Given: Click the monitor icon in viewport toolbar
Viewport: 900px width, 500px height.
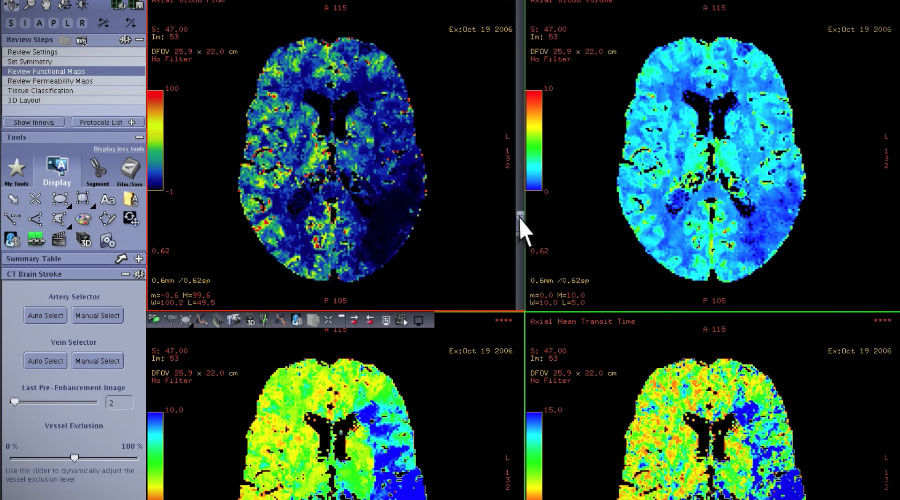Looking at the screenshot, I should pyautogui.click(x=418, y=320).
